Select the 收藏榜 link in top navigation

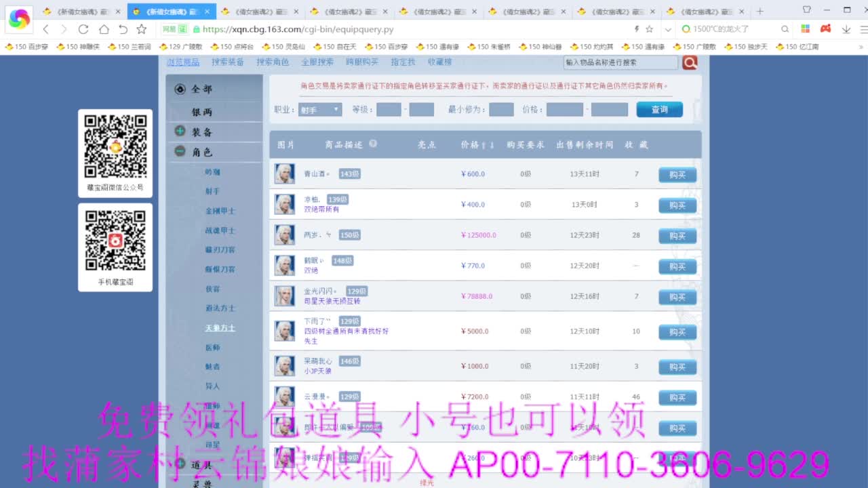tap(438, 61)
